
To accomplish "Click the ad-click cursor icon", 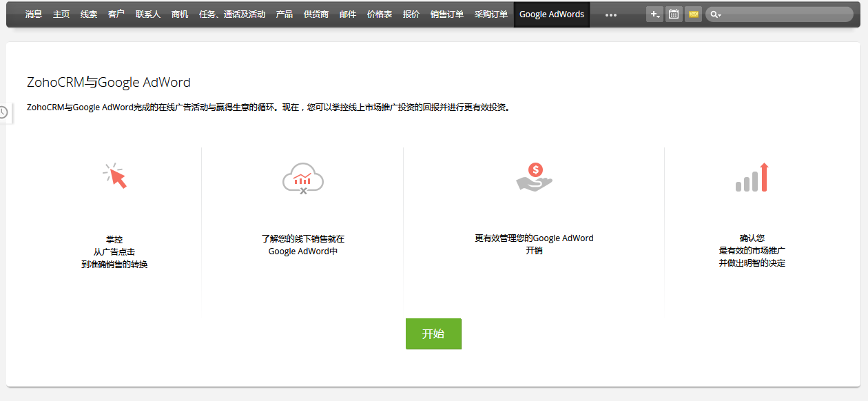I will click(x=115, y=176).
